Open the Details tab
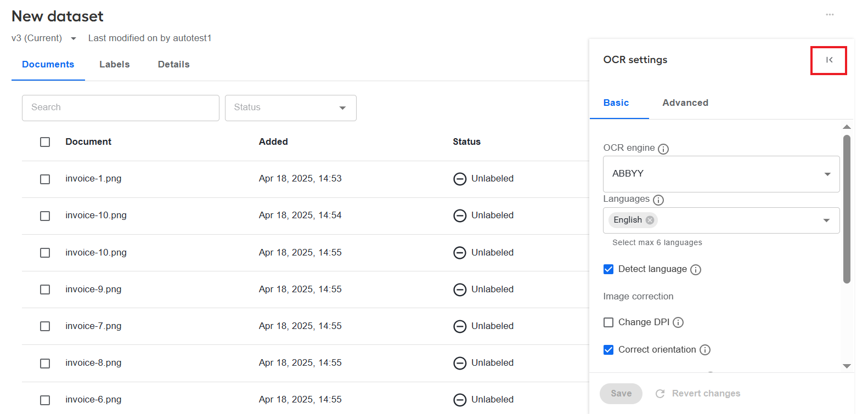The image size is (868, 414). [174, 65]
